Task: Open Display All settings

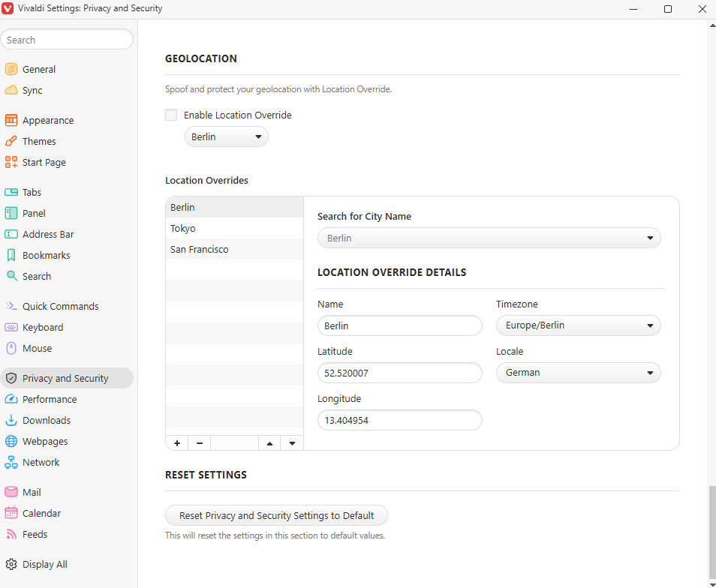Action: tap(46, 564)
